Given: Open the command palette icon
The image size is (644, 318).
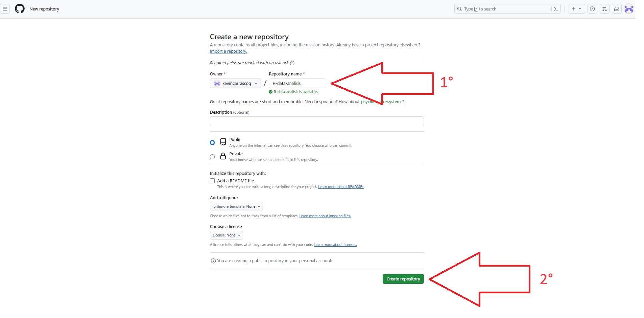Looking at the screenshot, I should click(x=556, y=9).
